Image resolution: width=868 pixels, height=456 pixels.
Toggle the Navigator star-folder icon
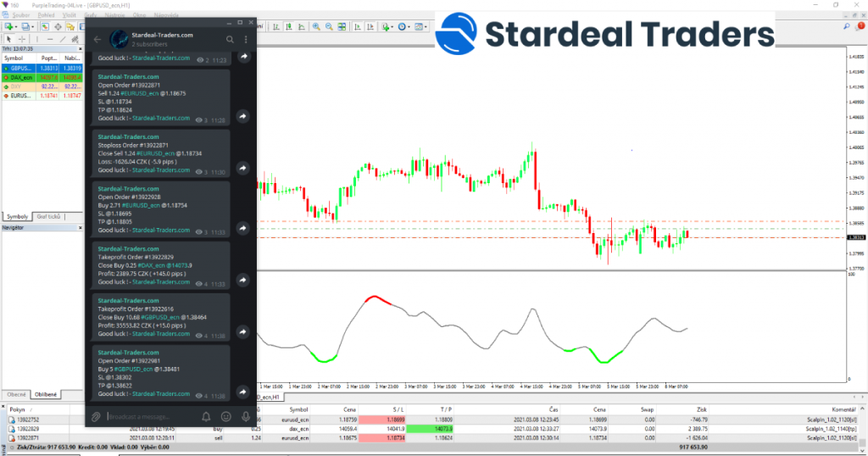(x=70, y=26)
